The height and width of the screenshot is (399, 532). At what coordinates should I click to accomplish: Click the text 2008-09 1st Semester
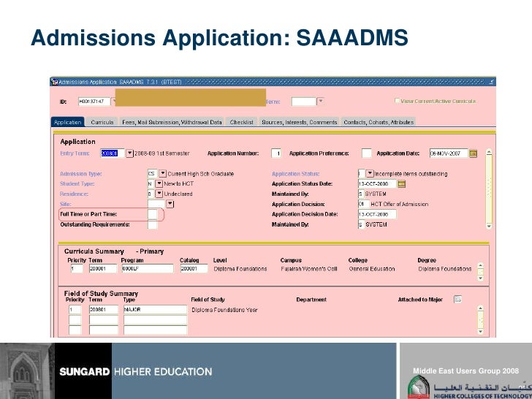point(162,153)
